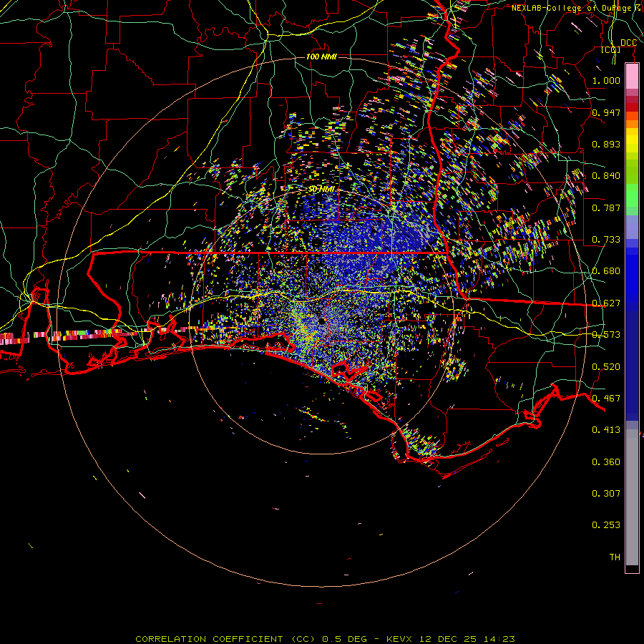The image size is (644, 644).
Task: Click the 0.573 scale value
Action: pyautogui.click(x=606, y=335)
